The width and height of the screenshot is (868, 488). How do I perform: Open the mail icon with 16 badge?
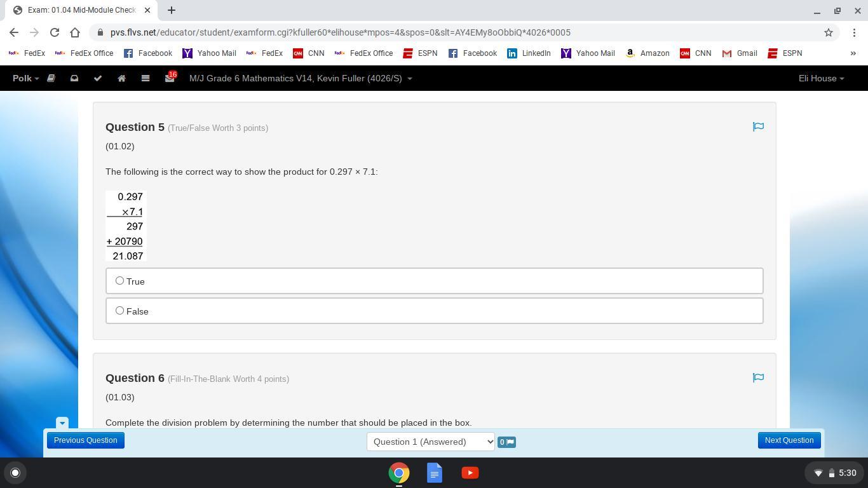point(170,78)
